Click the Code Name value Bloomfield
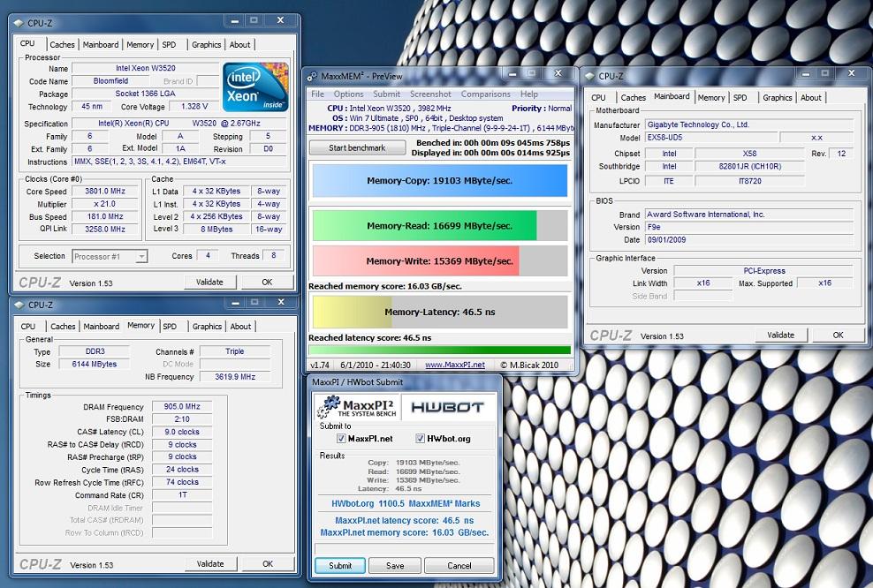The image size is (873, 588). point(110,81)
